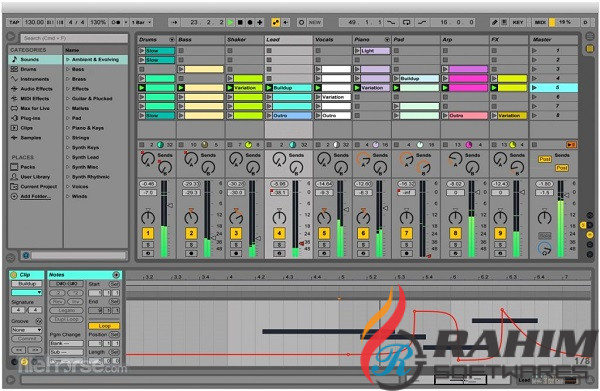
Task: Click the punch-in switch icon
Action: click(x=391, y=23)
